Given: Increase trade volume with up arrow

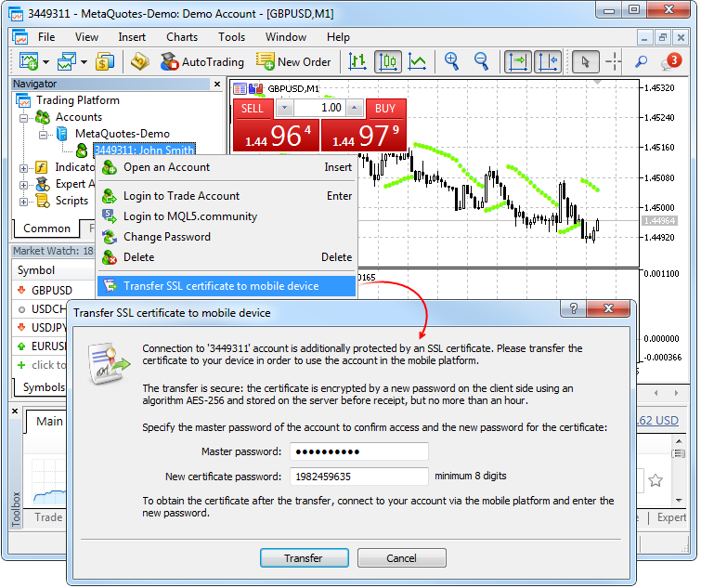Looking at the screenshot, I should 355,108.
